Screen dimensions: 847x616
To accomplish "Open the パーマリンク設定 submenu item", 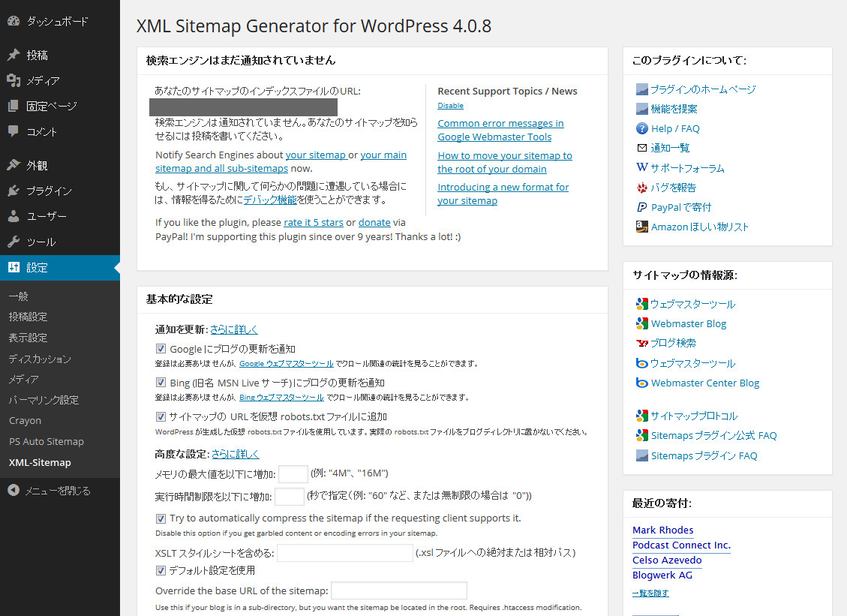I will click(x=44, y=400).
